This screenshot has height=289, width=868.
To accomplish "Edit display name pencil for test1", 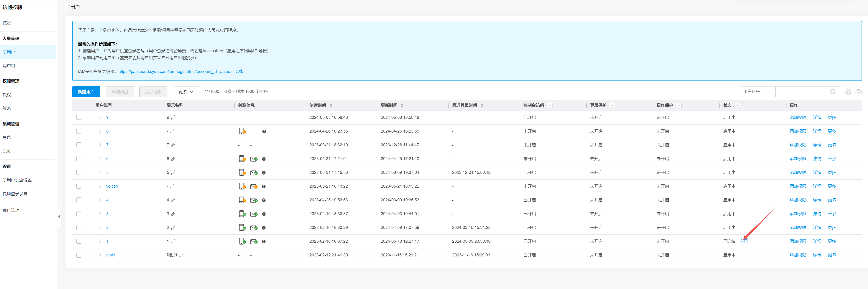I will pos(181,255).
